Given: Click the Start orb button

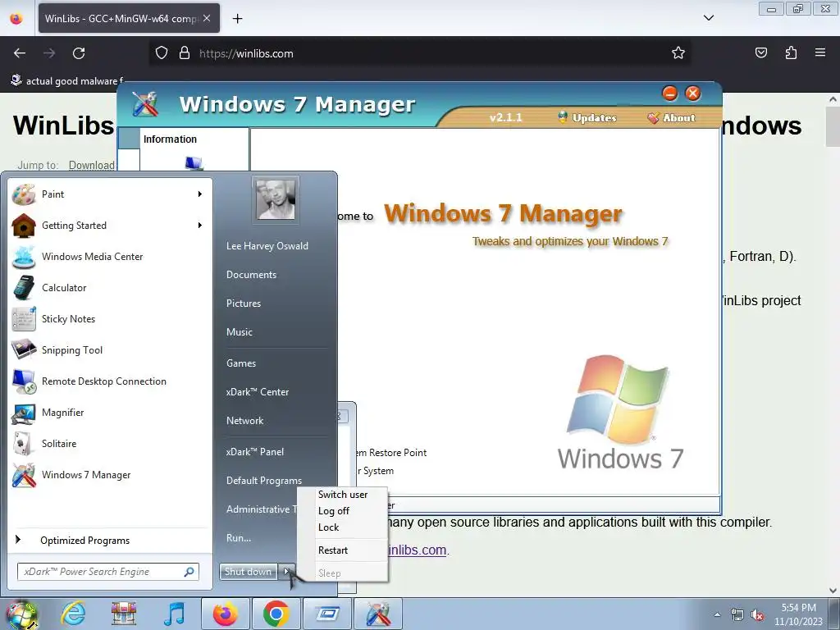Looking at the screenshot, I should click(21, 614).
